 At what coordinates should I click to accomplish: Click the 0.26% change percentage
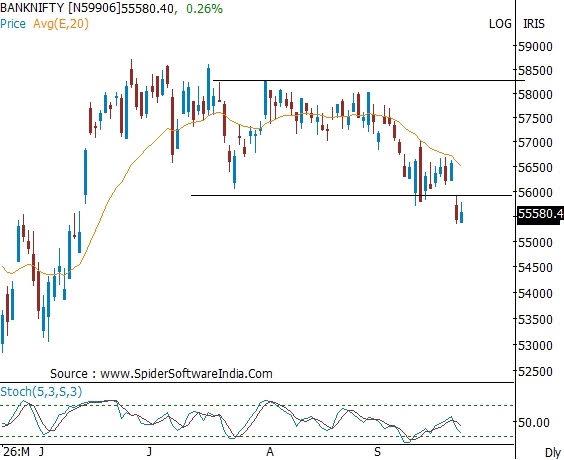coord(204,8)
